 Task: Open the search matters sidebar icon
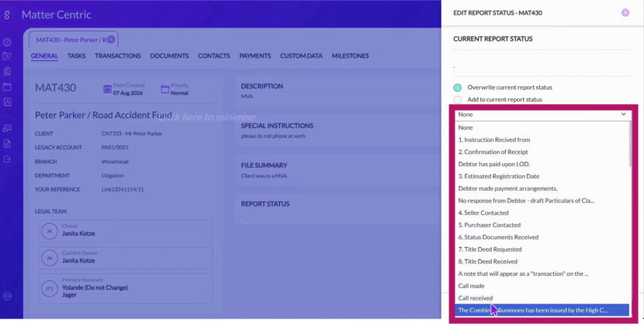click(x=7, y=56)
